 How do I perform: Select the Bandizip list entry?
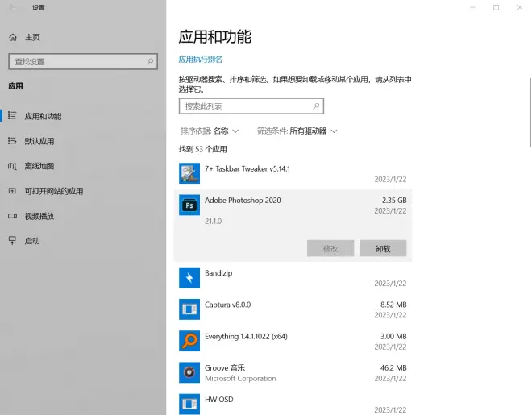point(293,278)
